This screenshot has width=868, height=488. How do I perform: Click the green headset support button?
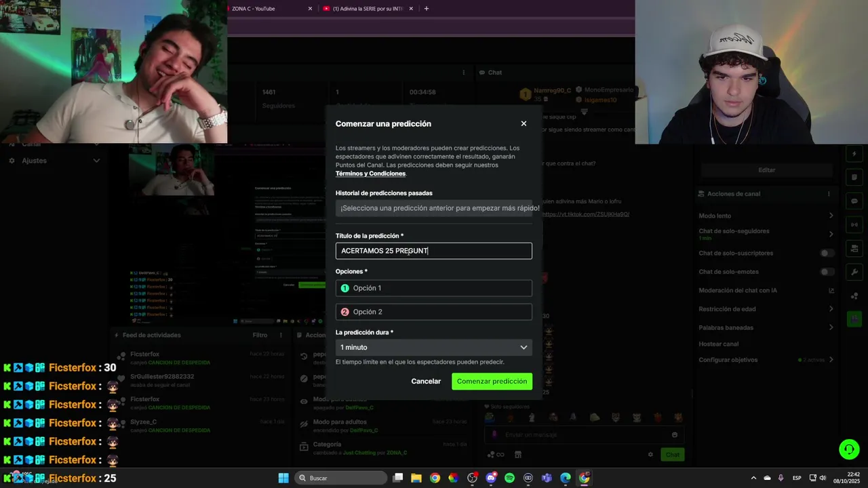click(849, 449)
